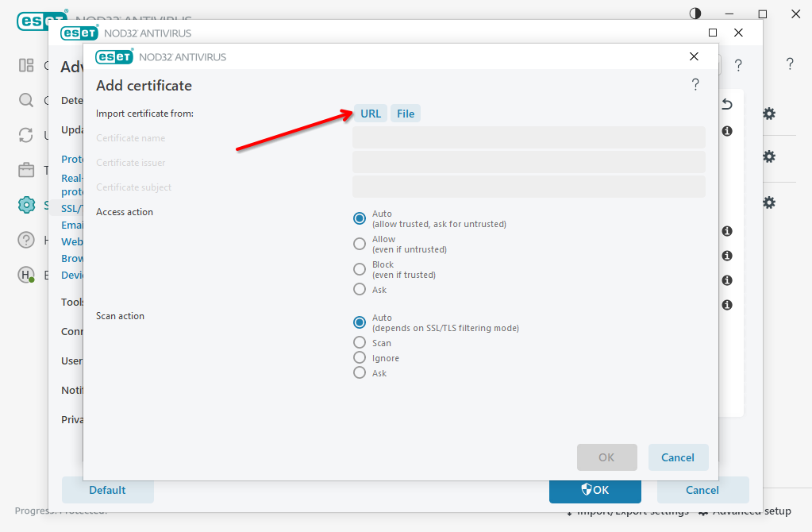The image size is (812, 532).
Task: Click the grey OK button in Add certificate dialog
Action: point(607,457)
